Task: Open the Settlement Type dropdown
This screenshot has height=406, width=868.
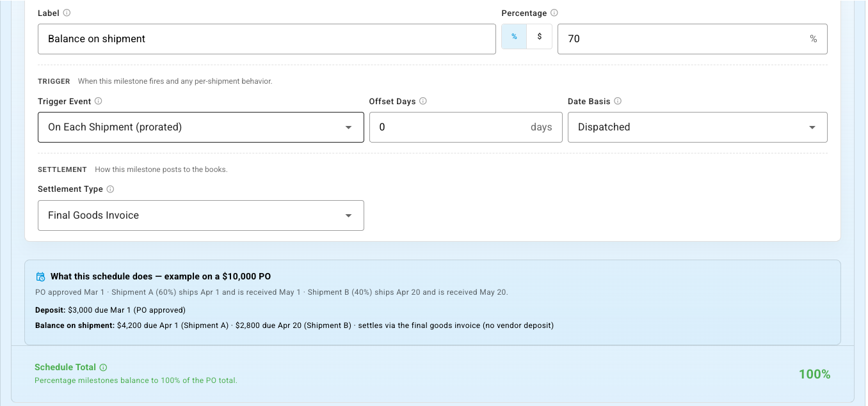Action: point(201,215)
